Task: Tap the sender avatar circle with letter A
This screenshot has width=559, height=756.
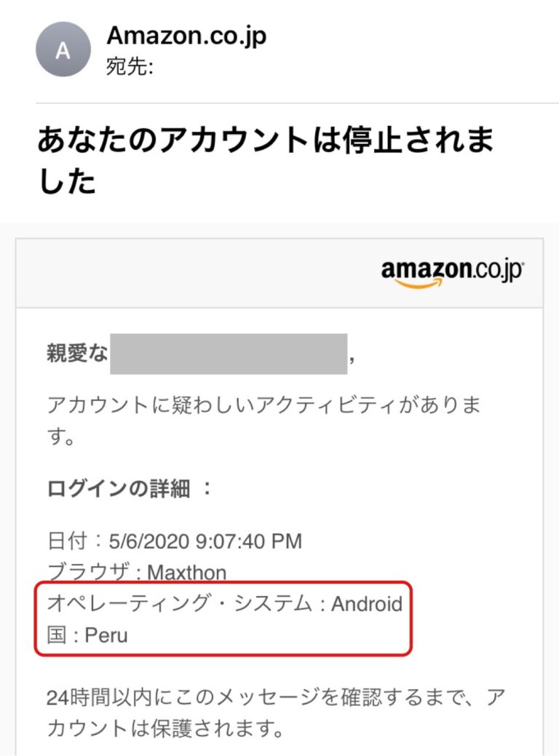Action: (63, 49)
